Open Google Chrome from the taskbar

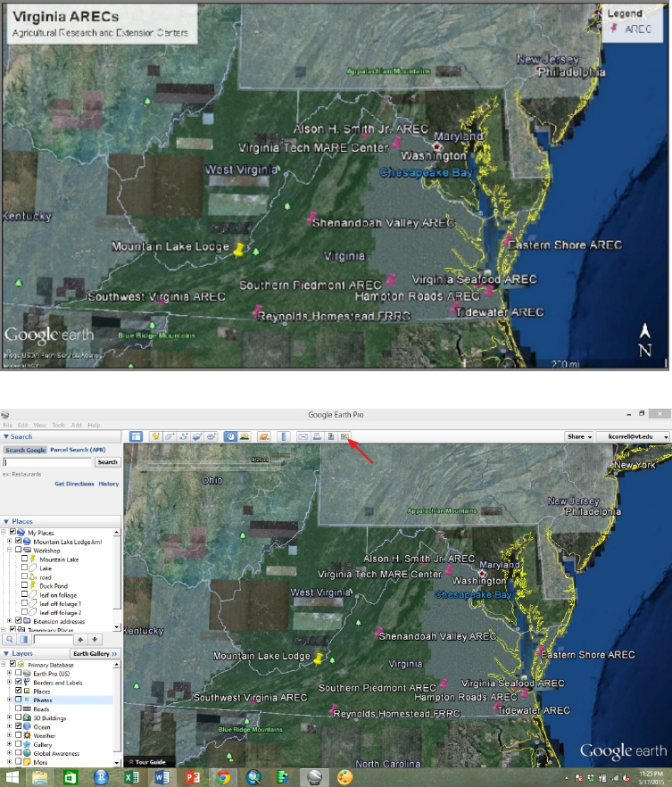click(x=223, y=777)
